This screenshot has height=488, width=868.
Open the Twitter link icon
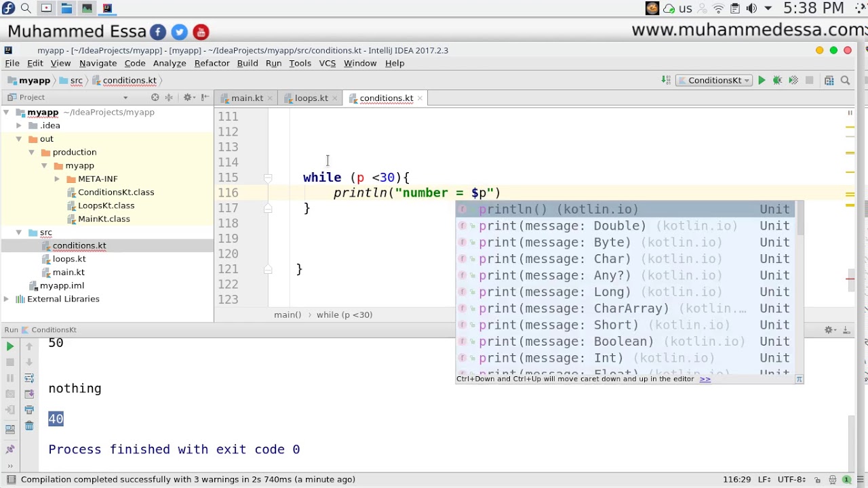point(179,32)
